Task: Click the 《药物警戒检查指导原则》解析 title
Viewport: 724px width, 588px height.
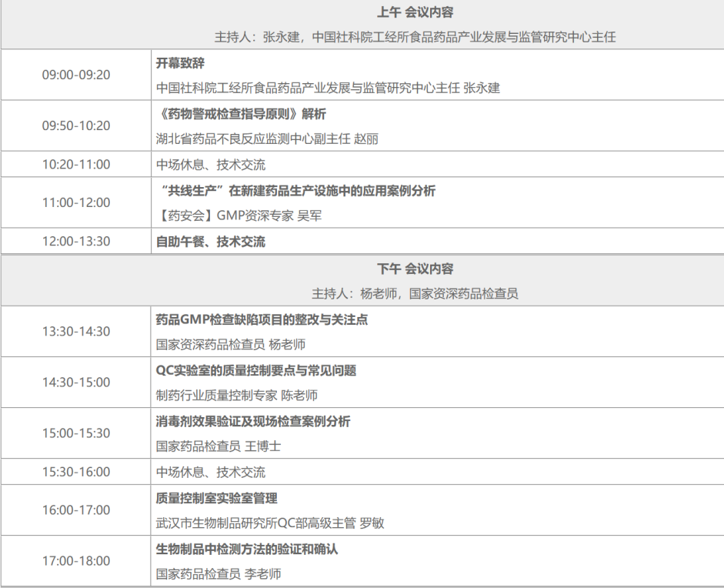Action: (x=241, y=114)
